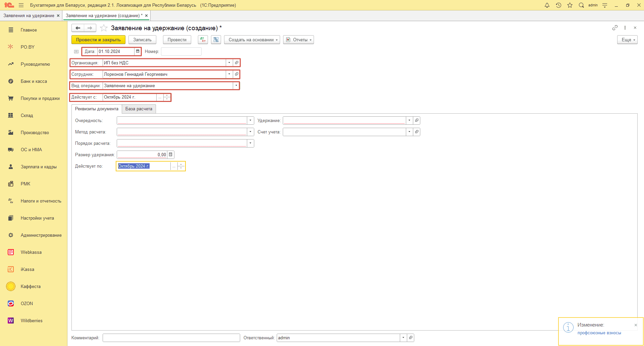The height and width of the screenshot is (346, 644).
Task: Open профсоюзные взносы notification link
Action: (x=599, y=333)
